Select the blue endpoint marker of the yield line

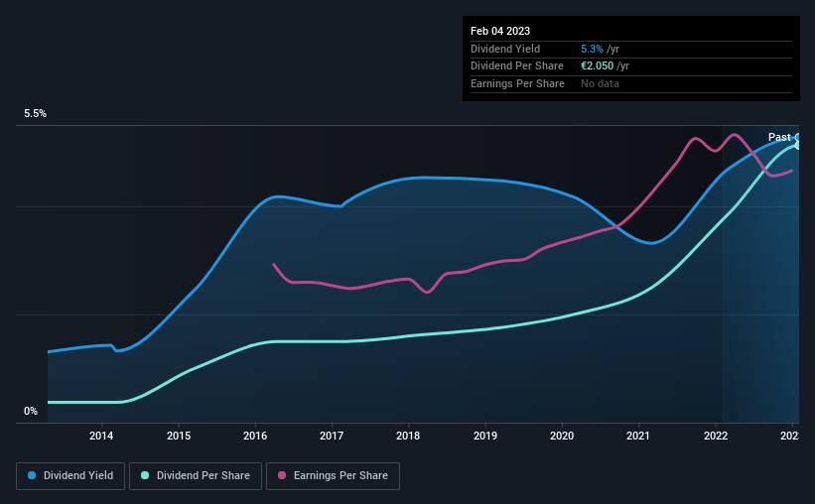pos(797,138)
